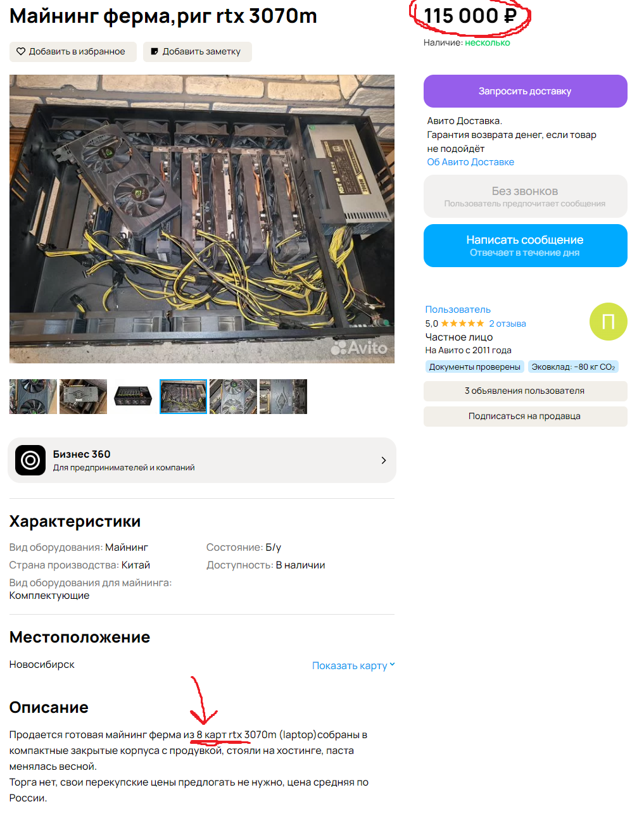Open the last thumbnail in the gallery
The width and height of the screenshot is (644, 816).
(x=283, y=396)
